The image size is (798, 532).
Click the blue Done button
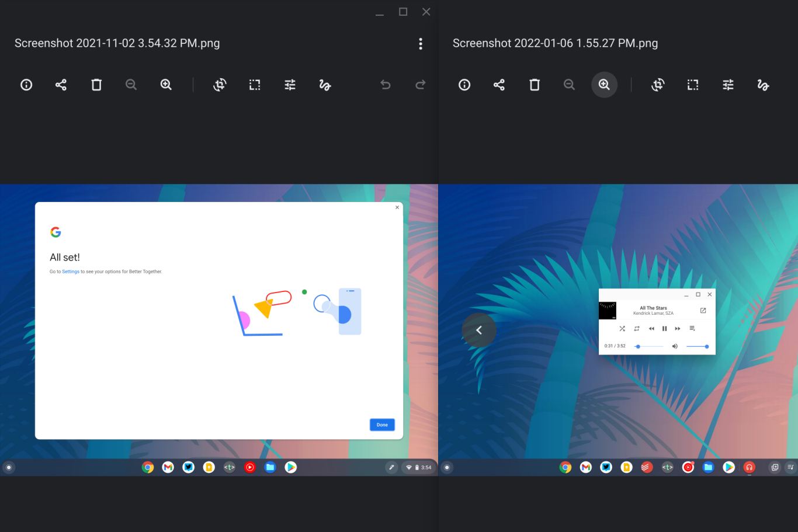[382, 425]
